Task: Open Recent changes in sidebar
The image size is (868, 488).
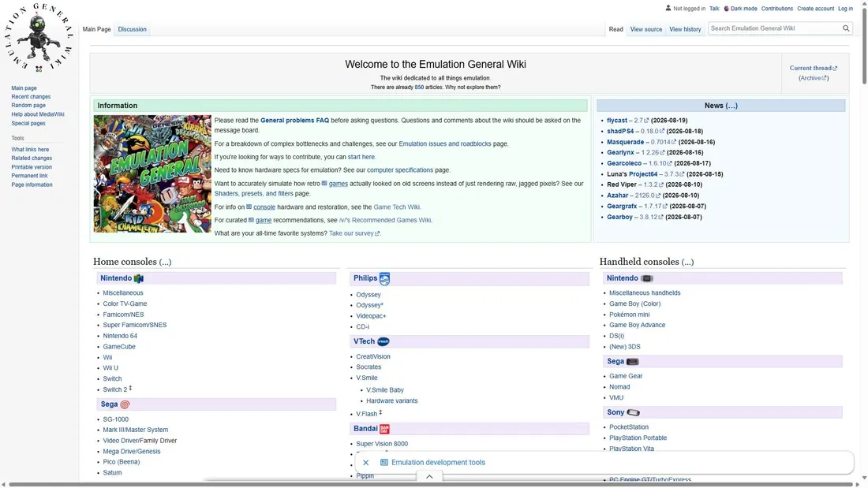Action: [31, 97]
